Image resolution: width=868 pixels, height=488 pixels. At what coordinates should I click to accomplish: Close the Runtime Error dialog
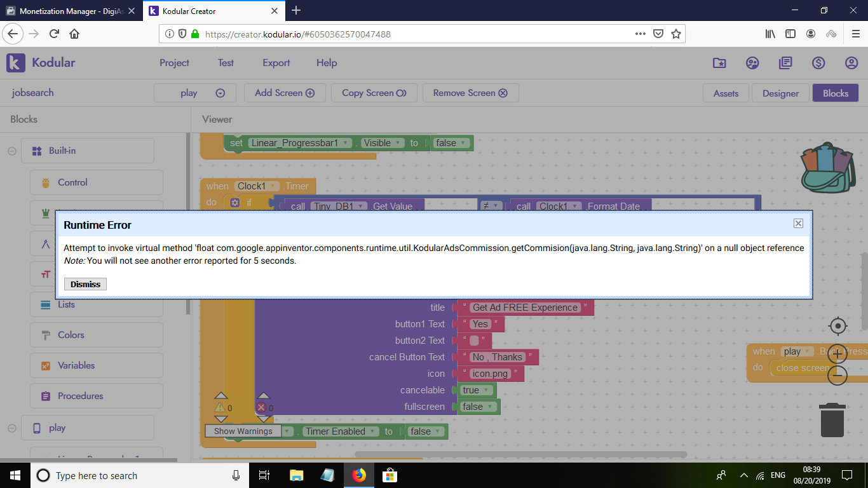(799, 223)
